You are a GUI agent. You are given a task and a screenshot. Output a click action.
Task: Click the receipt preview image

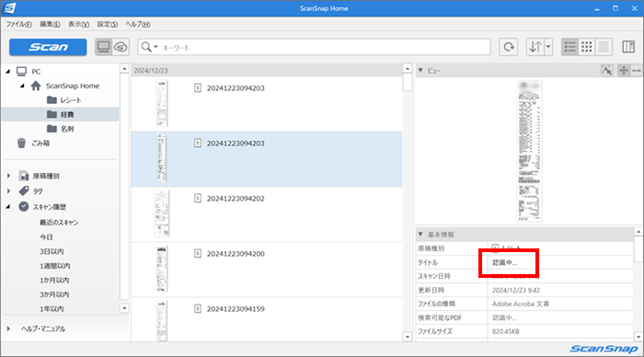pyautogui.click(x=529, y=151)
